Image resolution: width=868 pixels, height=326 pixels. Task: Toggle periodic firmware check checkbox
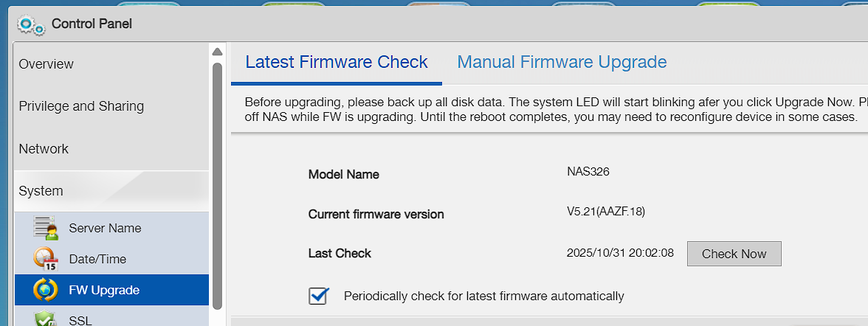pos(318,296)
